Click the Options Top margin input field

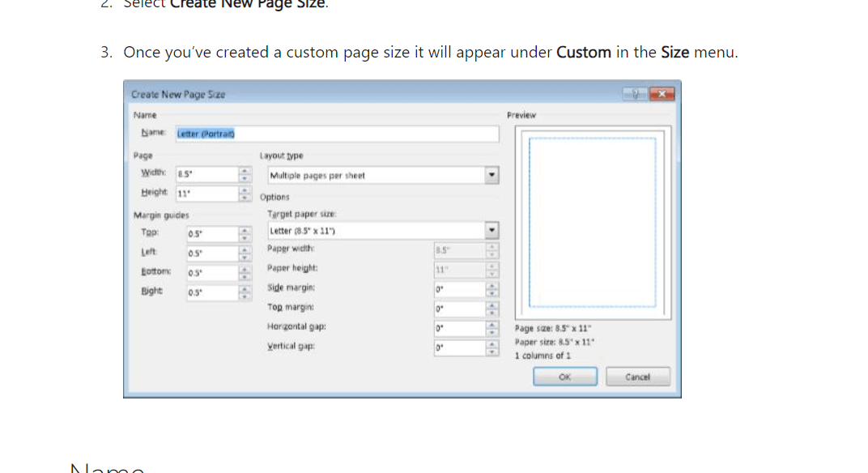tap(459, 309)
